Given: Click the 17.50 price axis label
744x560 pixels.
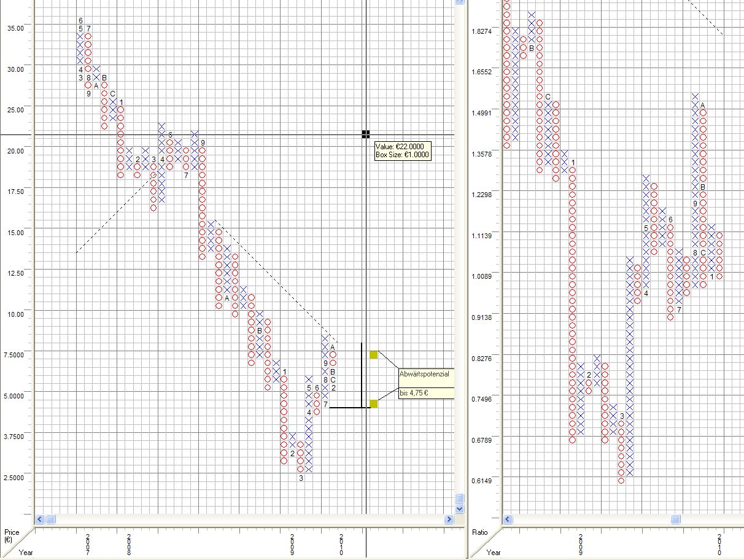Looking at the screenshot, I should [15, 192].
